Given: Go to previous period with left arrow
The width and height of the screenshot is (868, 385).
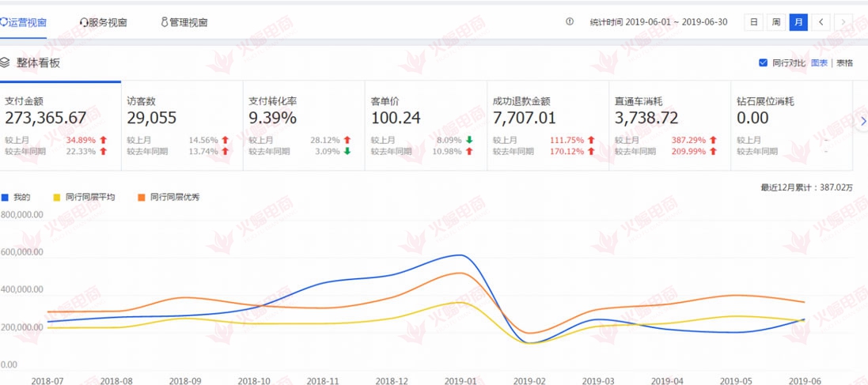Looking at the screenshot, I should point(822,22).
